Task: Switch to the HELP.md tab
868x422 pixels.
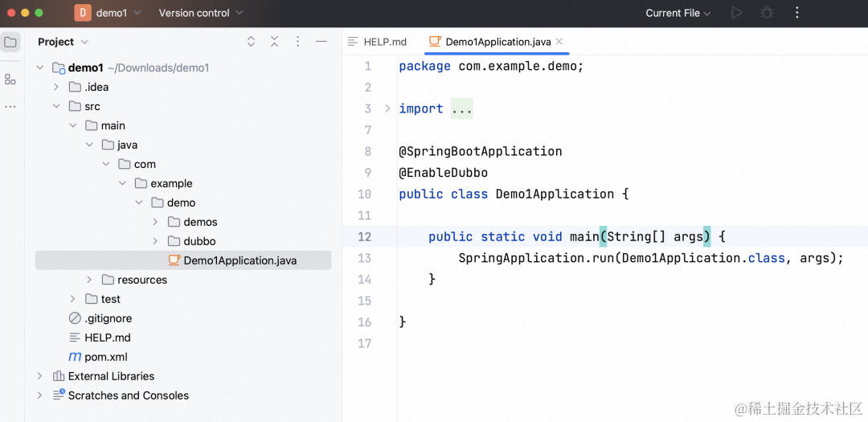Action: pyautogui.click(x=378, y=42)
